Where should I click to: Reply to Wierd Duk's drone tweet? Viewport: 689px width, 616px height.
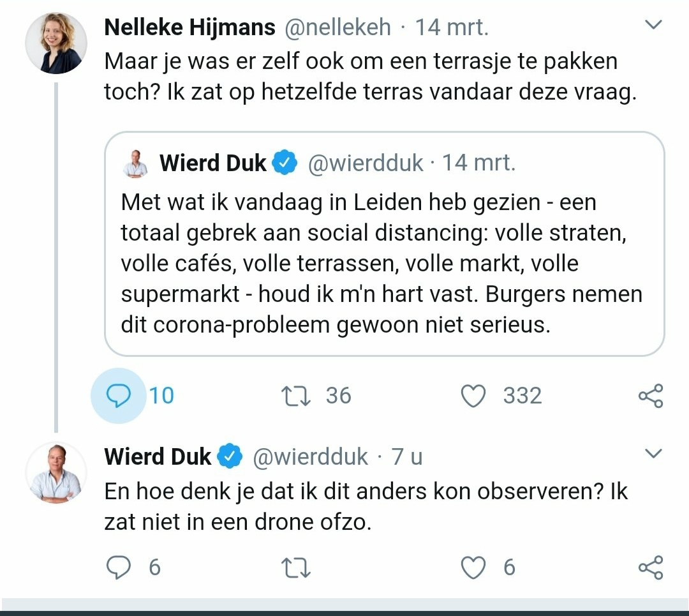click(117, 567)
